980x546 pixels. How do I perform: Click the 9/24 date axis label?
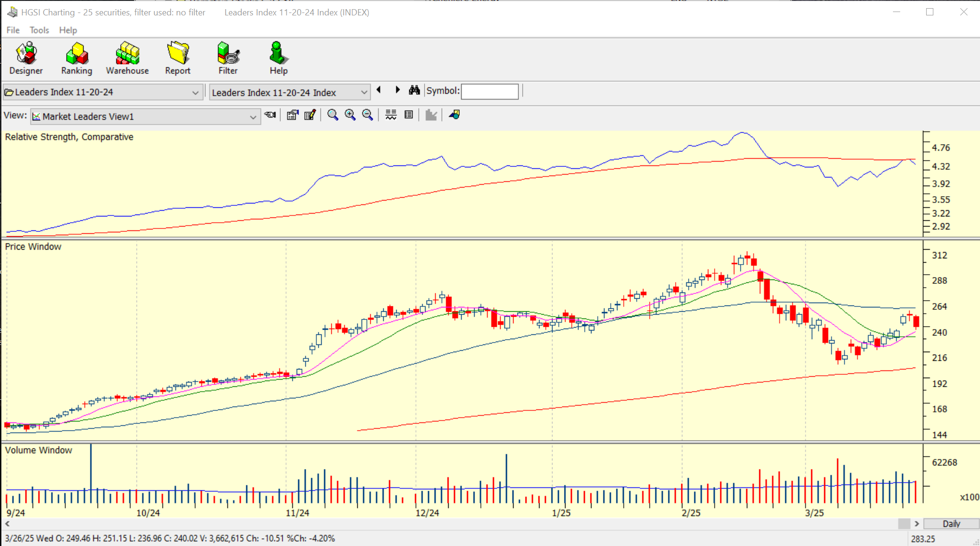coord(16,513)
